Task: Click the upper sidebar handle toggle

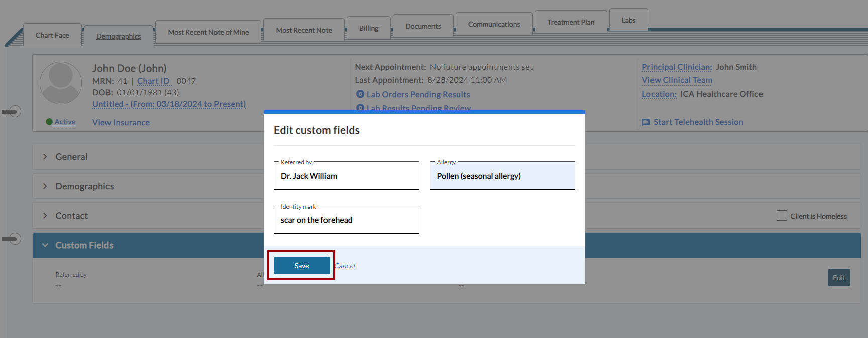Action: coord(11,111)
